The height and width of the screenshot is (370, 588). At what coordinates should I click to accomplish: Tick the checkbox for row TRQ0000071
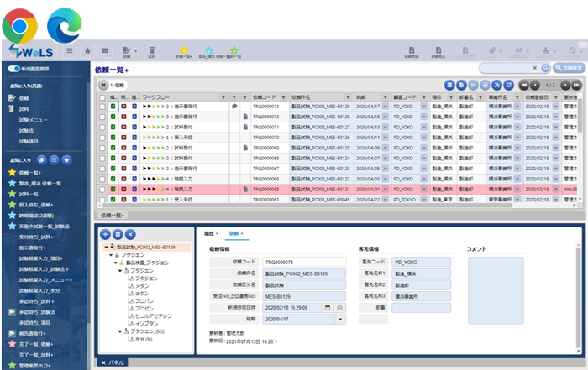(102, 128)
